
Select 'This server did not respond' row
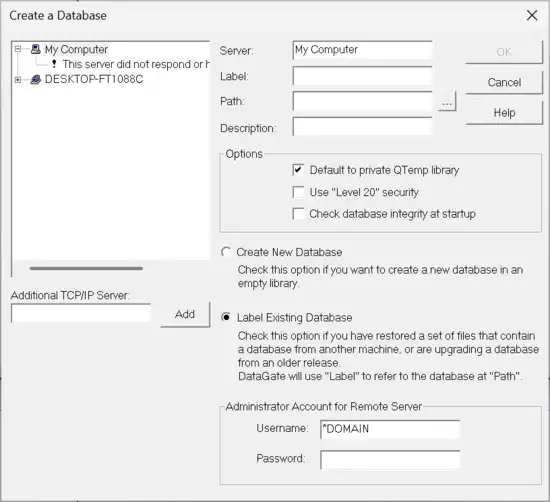[136, 64]
